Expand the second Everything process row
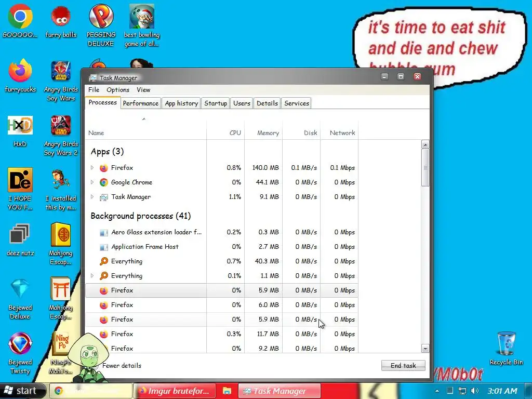 click(92, 275)
